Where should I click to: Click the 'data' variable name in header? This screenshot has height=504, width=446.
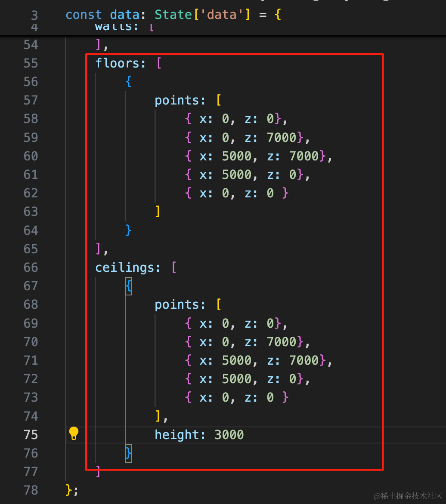click(x=124, y=15)
